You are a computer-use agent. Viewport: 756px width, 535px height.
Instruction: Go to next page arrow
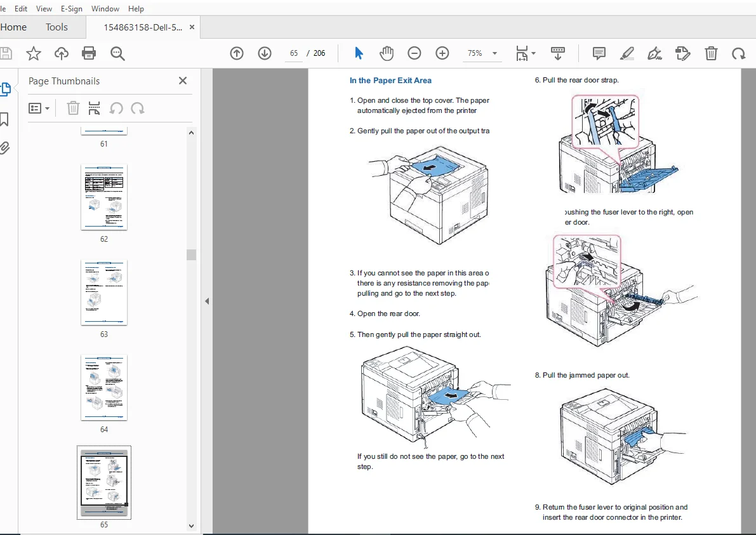tap(265, 53)
